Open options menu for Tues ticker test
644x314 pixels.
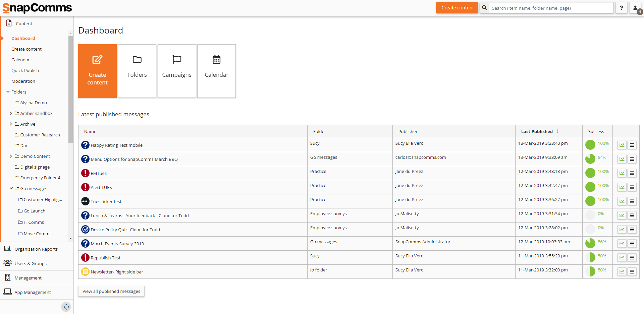tap(632, 201)
